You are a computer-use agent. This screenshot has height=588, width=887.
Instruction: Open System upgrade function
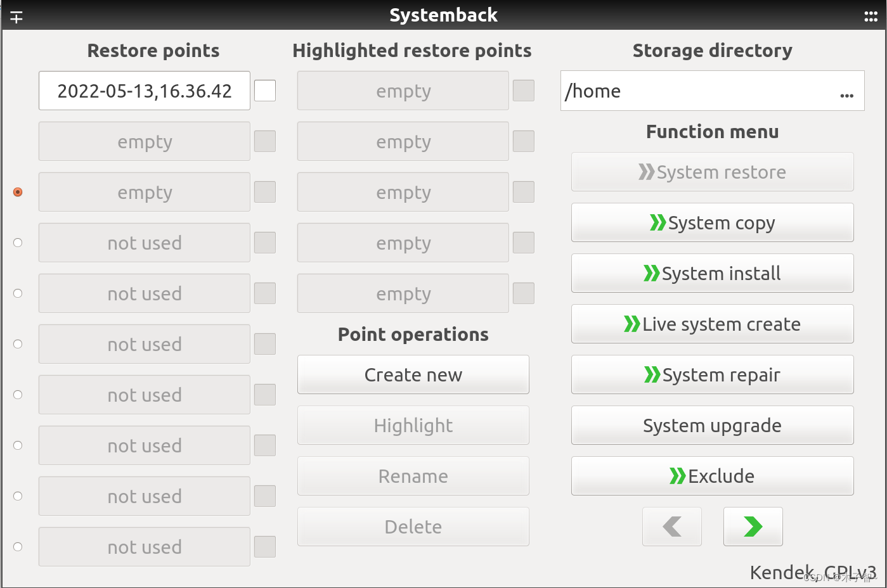tap(713, 425)
